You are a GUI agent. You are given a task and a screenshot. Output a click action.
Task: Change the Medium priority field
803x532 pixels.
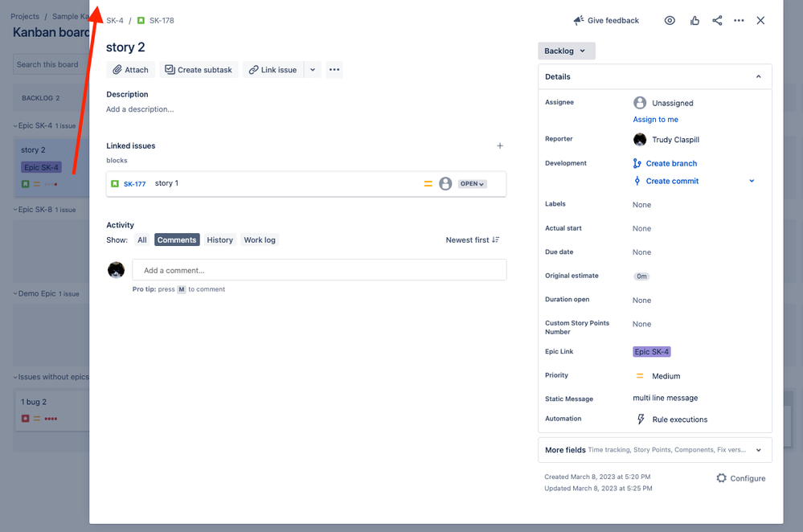(658, 376)
